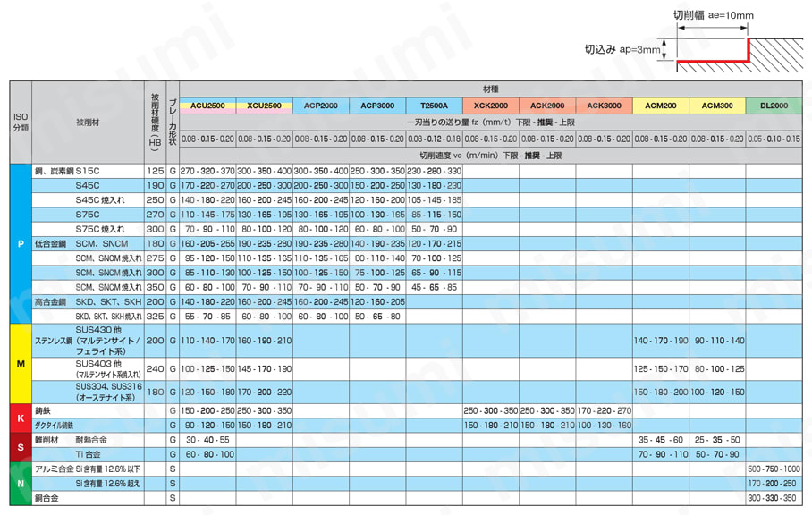Click 100-130-160 in the ダクタイル鋳鉄 row
Image resolution: width=812 pixels, height=515 pixels.
[x=604, y=426]
